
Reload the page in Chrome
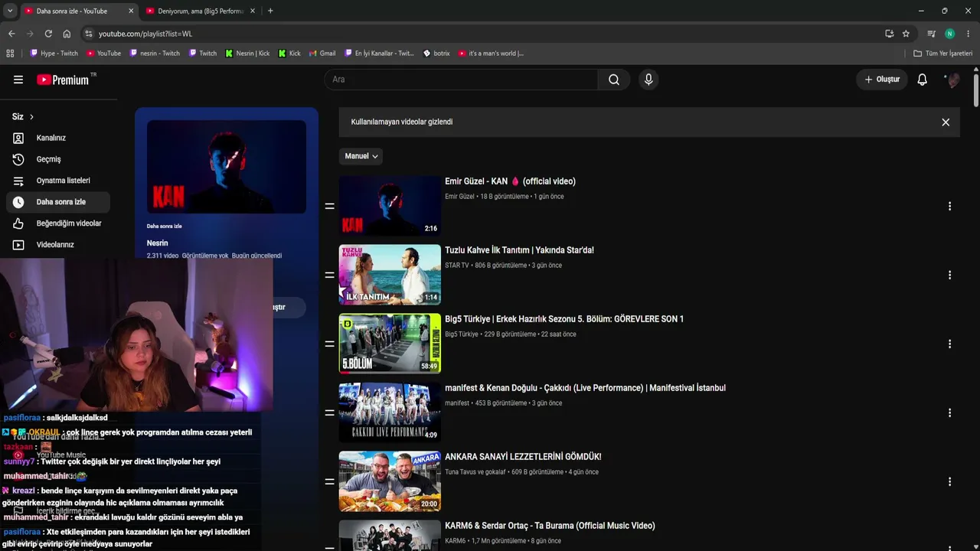[48, 34]
